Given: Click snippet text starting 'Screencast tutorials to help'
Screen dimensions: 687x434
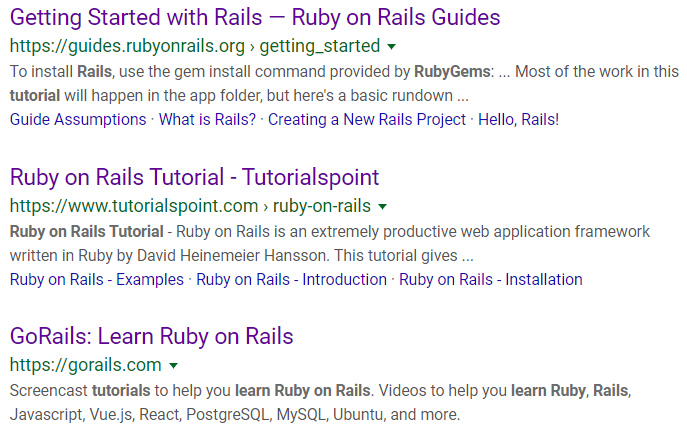Looking at the screenshot, I should tap(320, 390).
